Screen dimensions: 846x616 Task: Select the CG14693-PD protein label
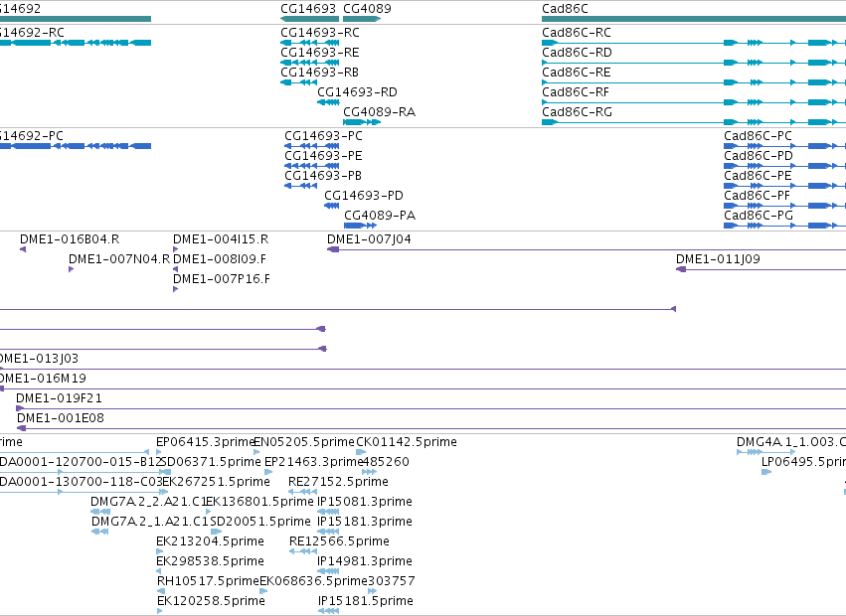pyautogui.click(x=364, y=196)
